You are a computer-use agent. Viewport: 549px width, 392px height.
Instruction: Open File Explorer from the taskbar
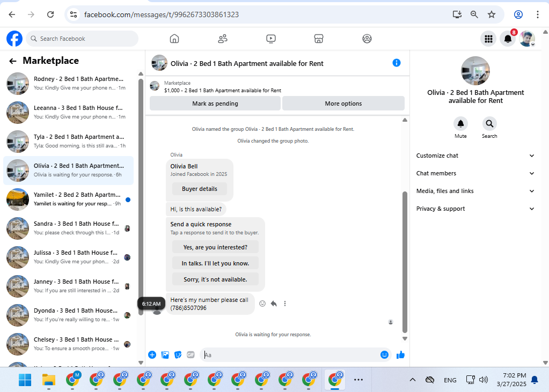[49, 380]
